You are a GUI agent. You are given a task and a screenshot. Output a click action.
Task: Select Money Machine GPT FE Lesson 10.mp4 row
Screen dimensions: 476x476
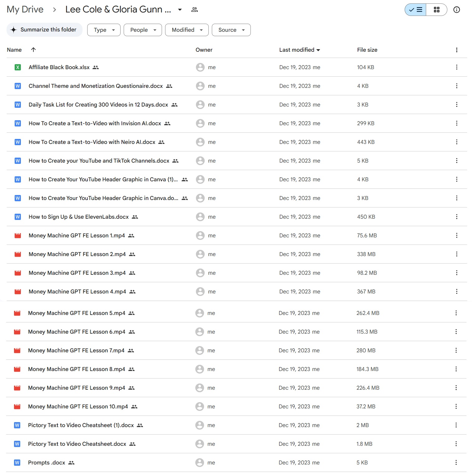(78, 407)
